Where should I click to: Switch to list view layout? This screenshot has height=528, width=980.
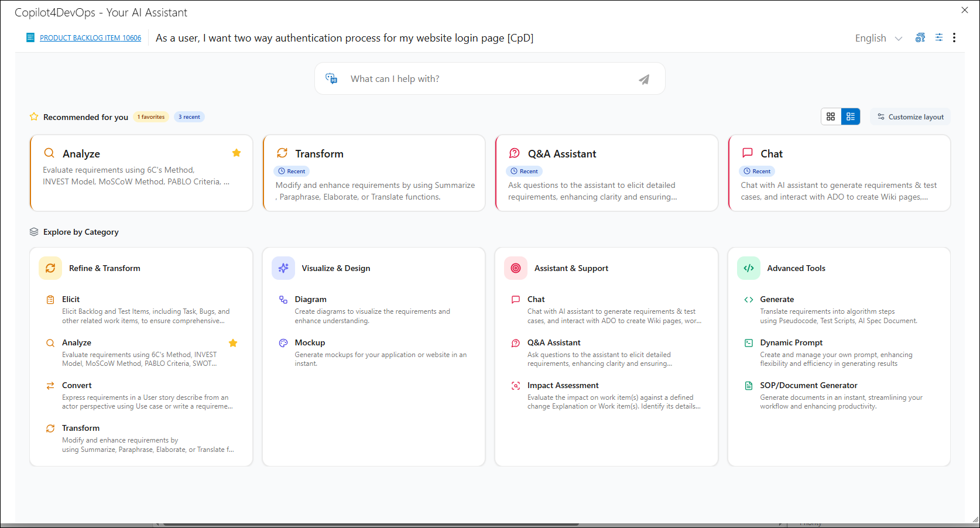pyautogui.click(x=851, y=116)
